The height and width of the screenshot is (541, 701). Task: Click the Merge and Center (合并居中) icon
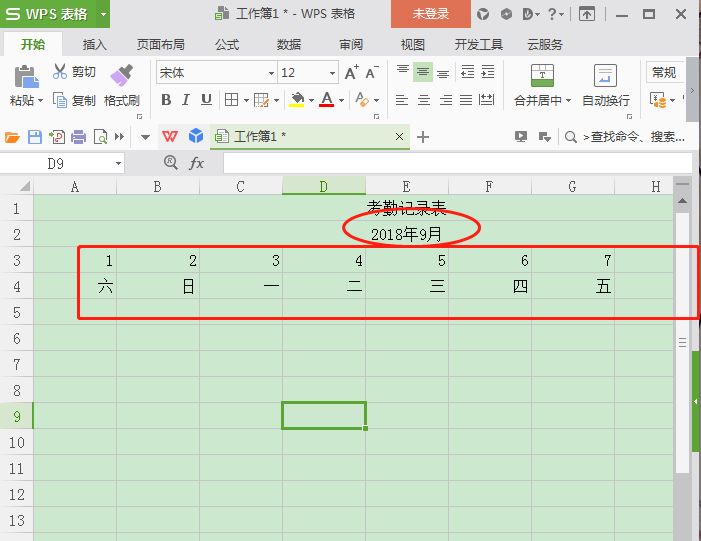(x=541, y=76)
